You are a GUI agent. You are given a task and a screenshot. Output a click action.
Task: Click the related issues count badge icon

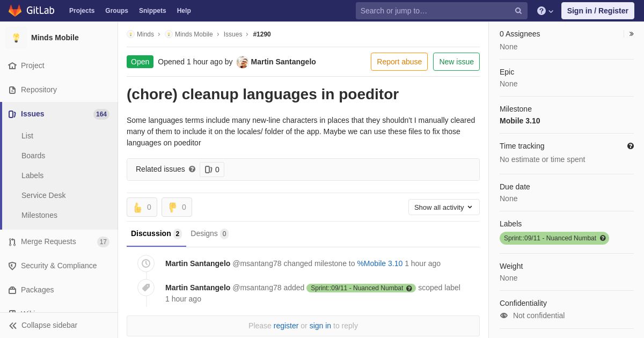pyautogui.click(x=208, y=170)
